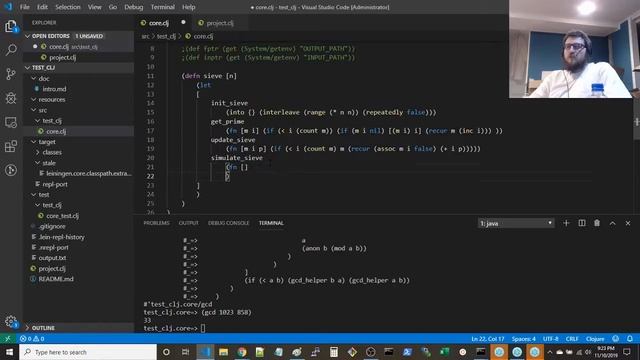
Task: Kill the terminal with trash icon
Action: 597,223
